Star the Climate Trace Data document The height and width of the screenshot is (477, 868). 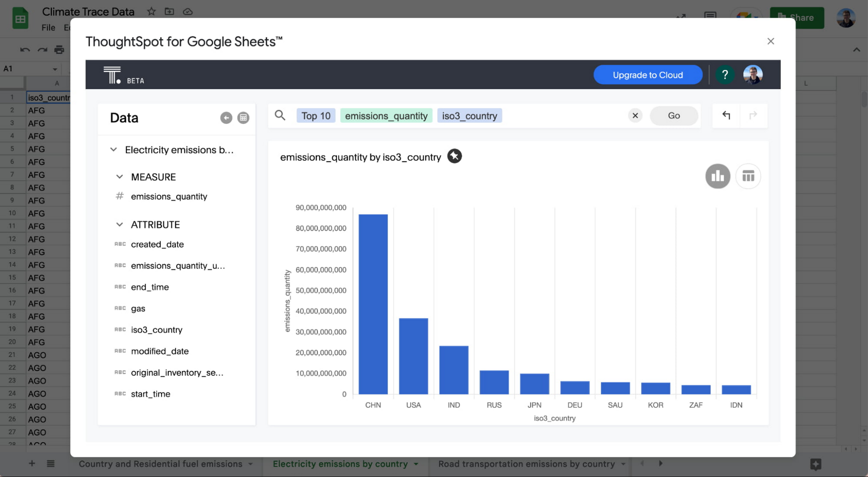[151, 11]
